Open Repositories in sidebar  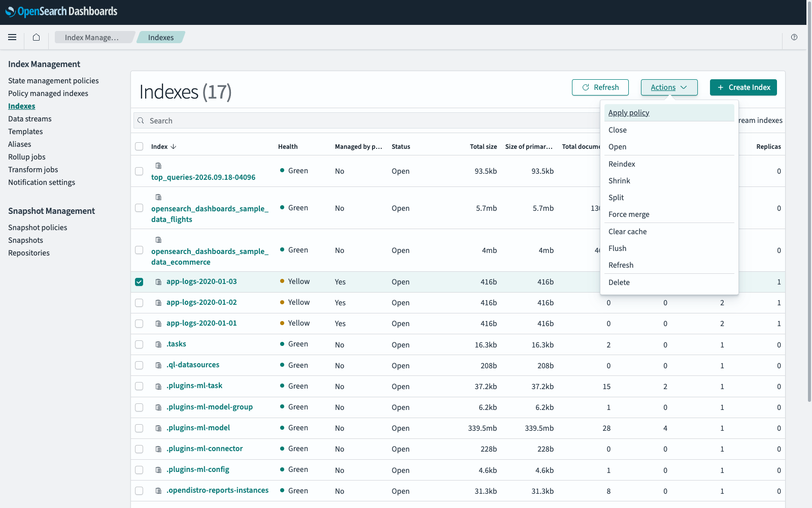point(29,253)
